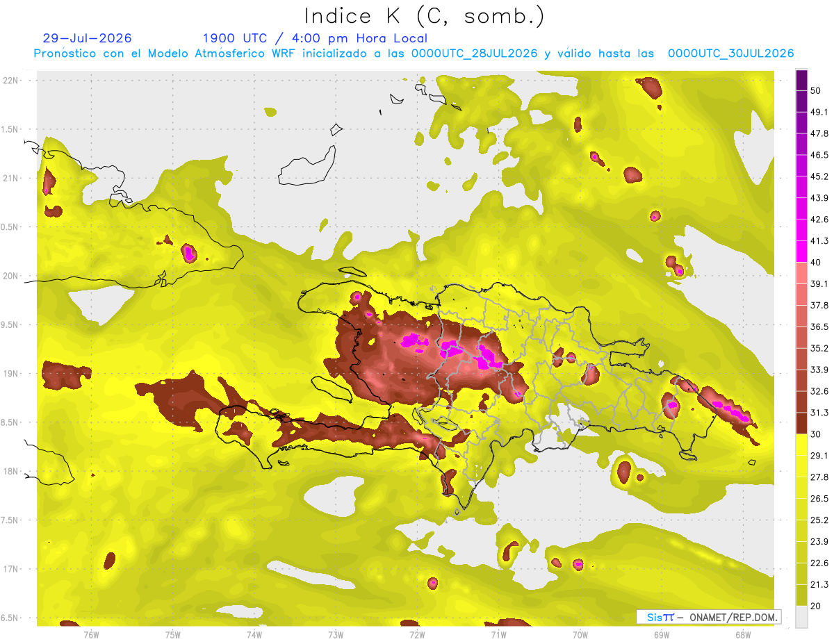Click the '1.5N' latitude axis label
The height and width of the screenshot is (644, 834).
click(x=10, y=129)
